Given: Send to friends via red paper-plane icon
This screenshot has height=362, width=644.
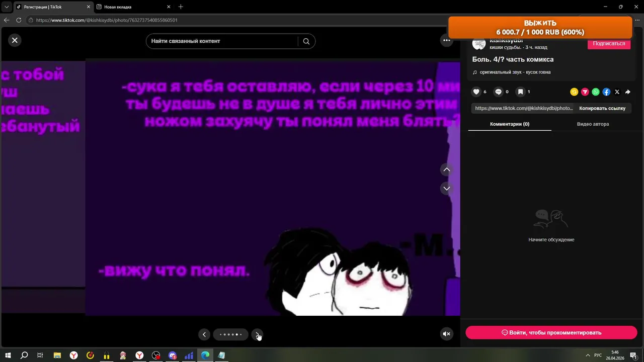Looking at the screenshot, I should 585,92.
